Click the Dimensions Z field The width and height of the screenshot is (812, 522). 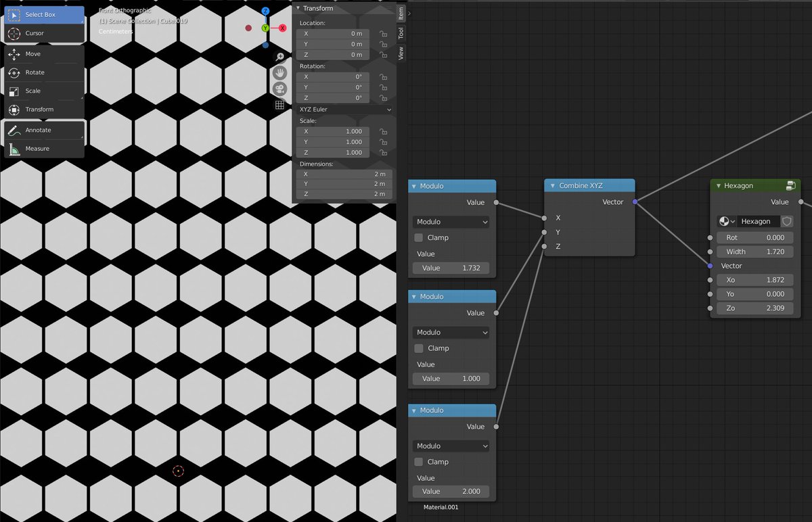click(x=344, y=194)
